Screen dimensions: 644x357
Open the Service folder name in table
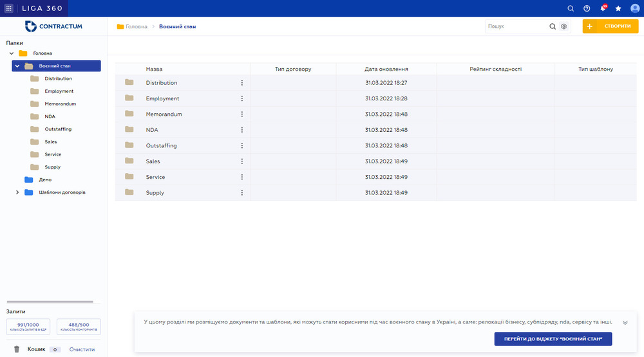pyautogui.click(x=155, y=177)
